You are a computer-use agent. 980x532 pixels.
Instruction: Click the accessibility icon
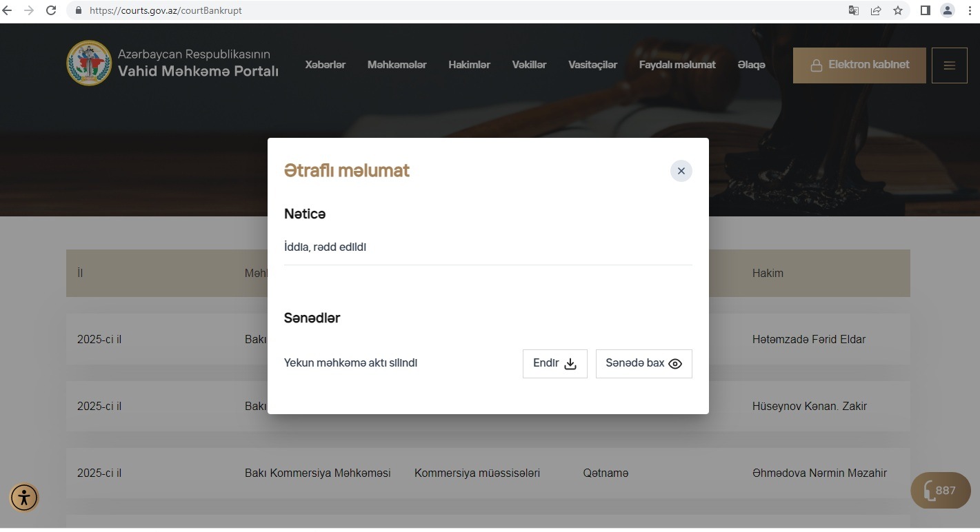point(24,497)
